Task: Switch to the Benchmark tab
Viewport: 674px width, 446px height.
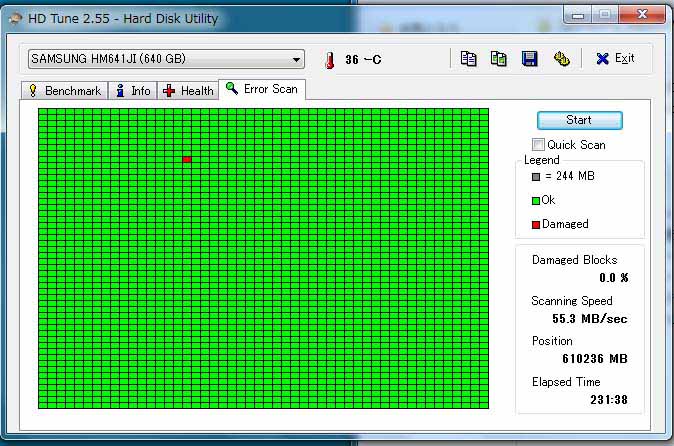Action: pyautogui.click(x=65, y=91)
